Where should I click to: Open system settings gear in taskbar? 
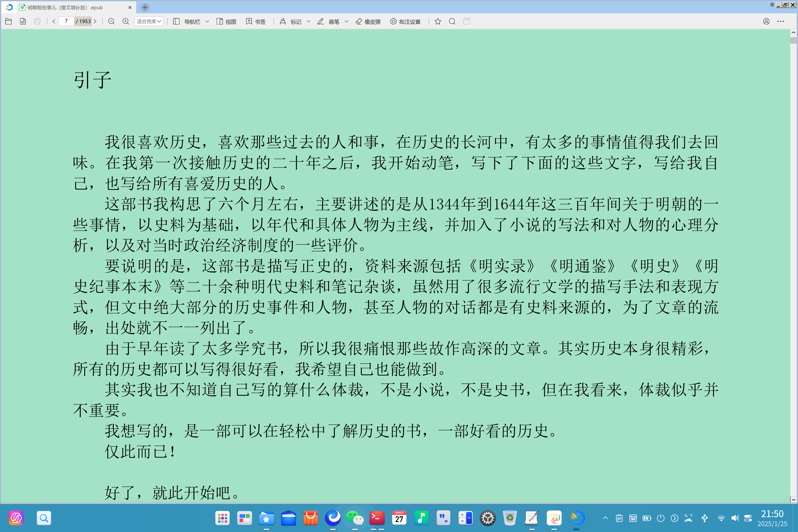488,518
